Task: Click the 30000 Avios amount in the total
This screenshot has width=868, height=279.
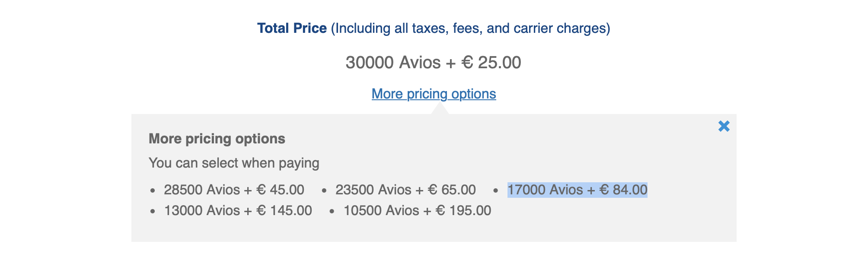Action: [393, 63]
